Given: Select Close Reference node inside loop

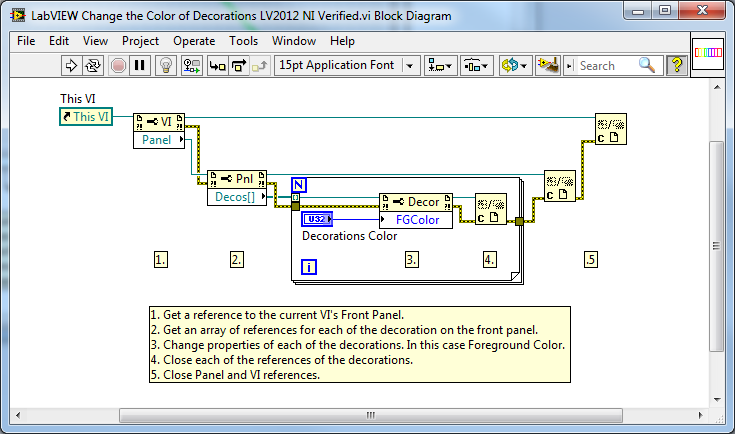Looking at the screenshot, I should coord(491,209).
